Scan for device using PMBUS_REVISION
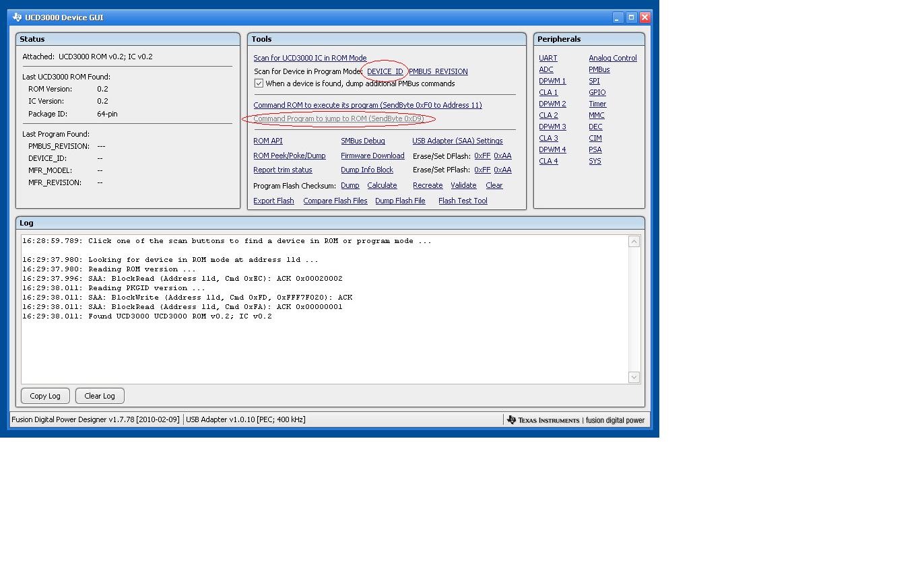 click(x=438, y=71)
